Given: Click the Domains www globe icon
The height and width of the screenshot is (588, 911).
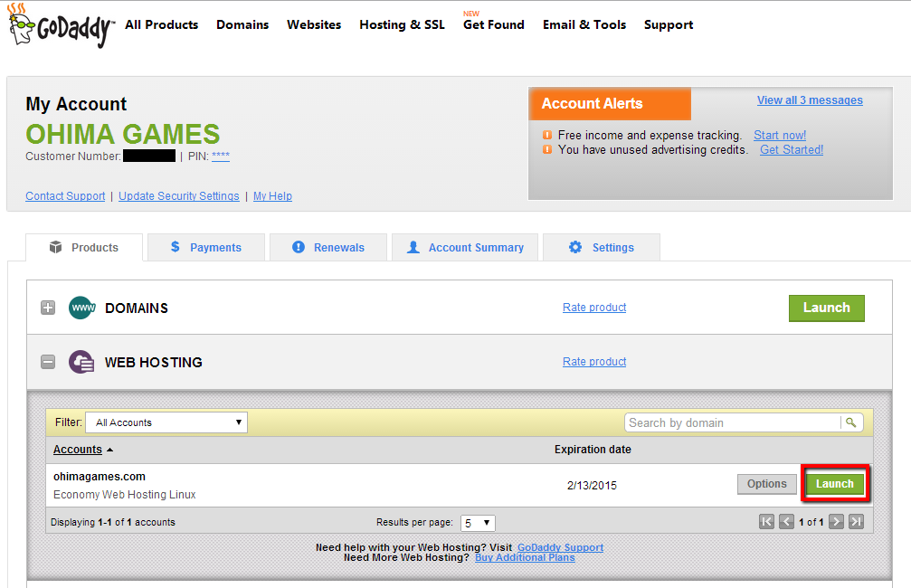Looking at the screenshot, I should click(82, 308).
